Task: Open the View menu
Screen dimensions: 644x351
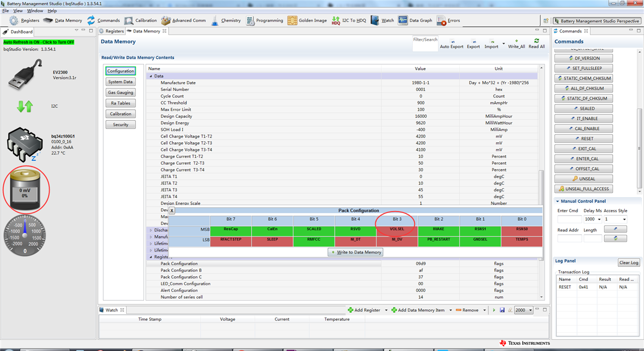Action: 18,10
